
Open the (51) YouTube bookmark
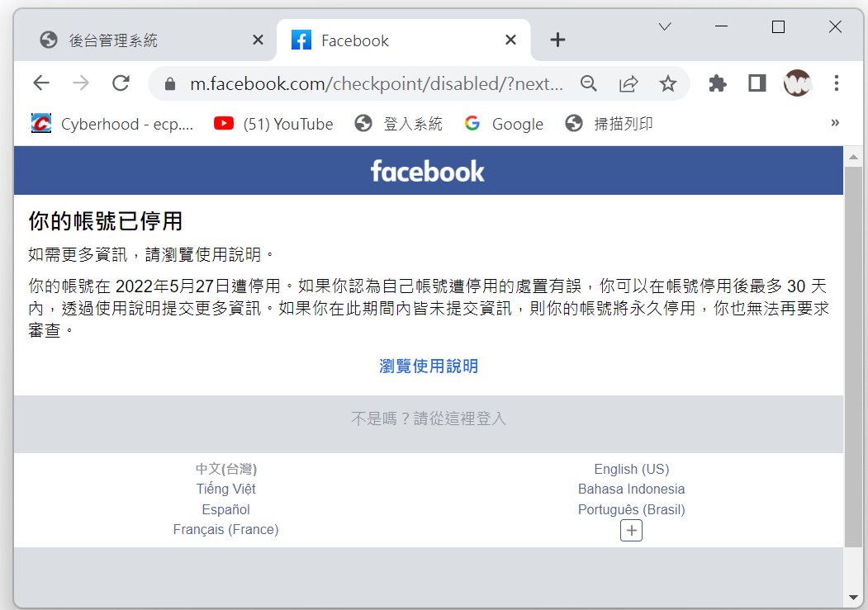(x=273, y=123)
